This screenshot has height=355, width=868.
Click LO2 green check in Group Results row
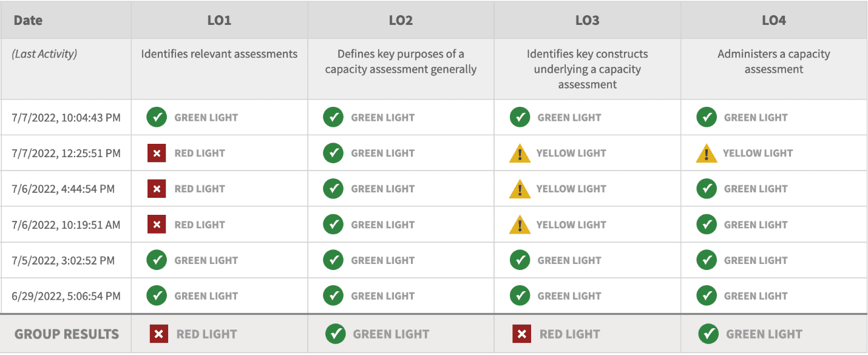pos(336,334)
